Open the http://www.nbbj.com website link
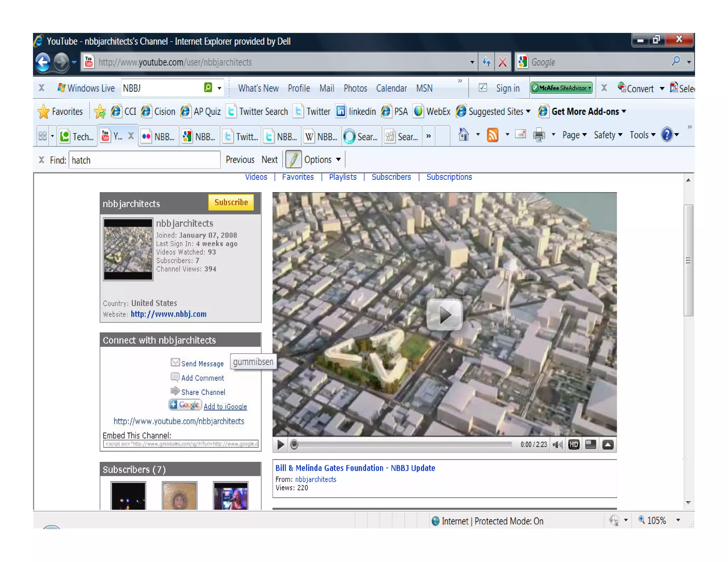Image resolution: width=728 pixels, height=562 pixels. click(168, 314)
